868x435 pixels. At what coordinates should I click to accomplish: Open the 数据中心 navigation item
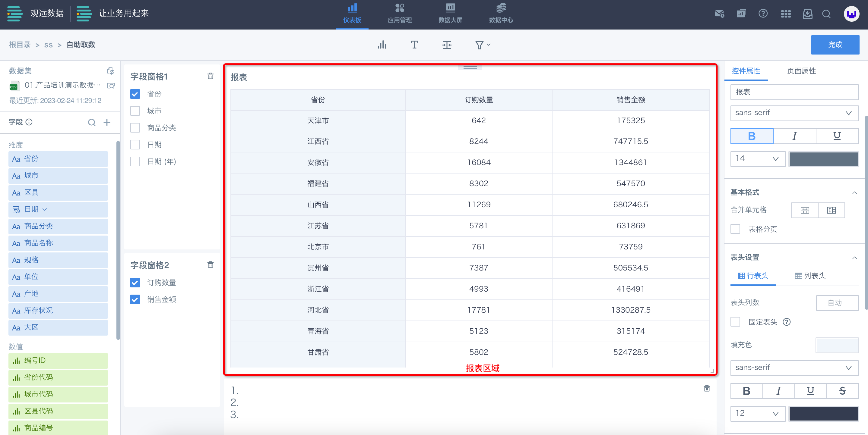click(501, 14)
